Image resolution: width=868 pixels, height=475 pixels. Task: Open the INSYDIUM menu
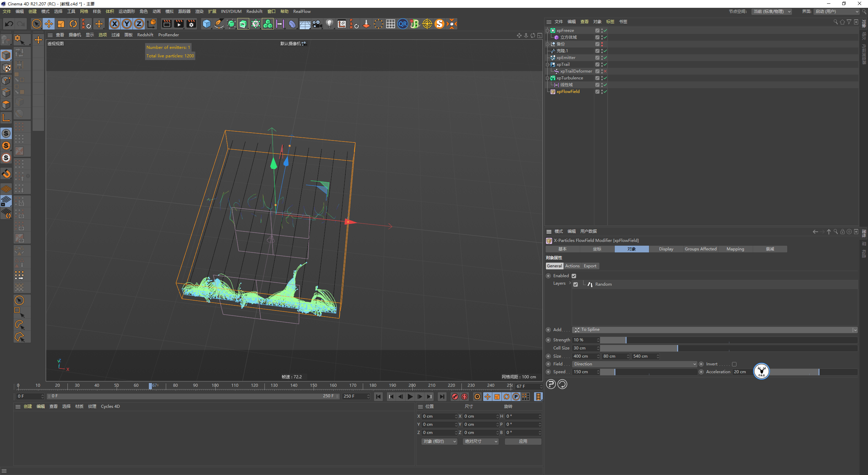click(231, 12)
